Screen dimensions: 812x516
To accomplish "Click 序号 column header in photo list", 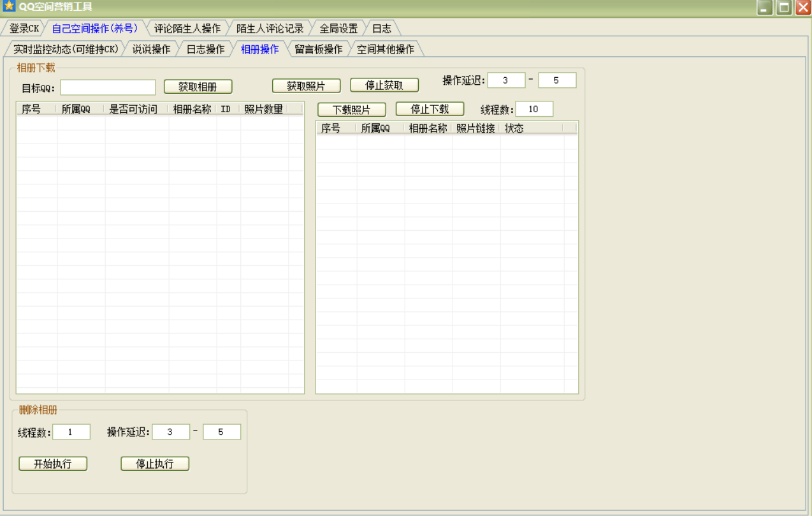I will pyautogui.click(x=337, y=128).
